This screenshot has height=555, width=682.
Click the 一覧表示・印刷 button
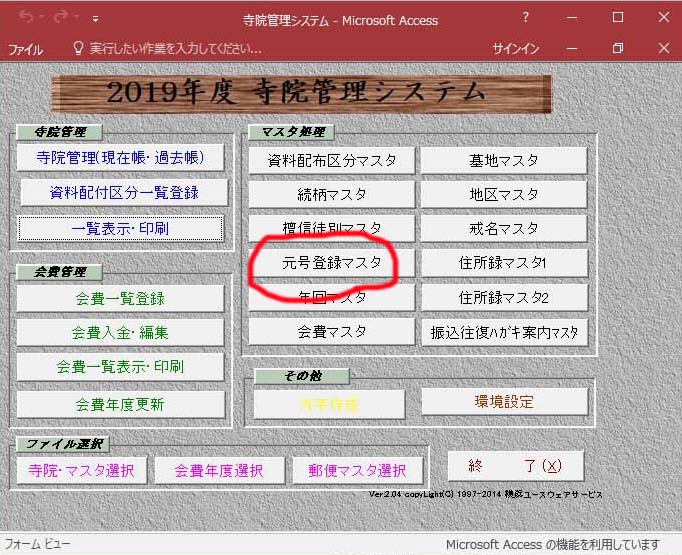point(119,228)
